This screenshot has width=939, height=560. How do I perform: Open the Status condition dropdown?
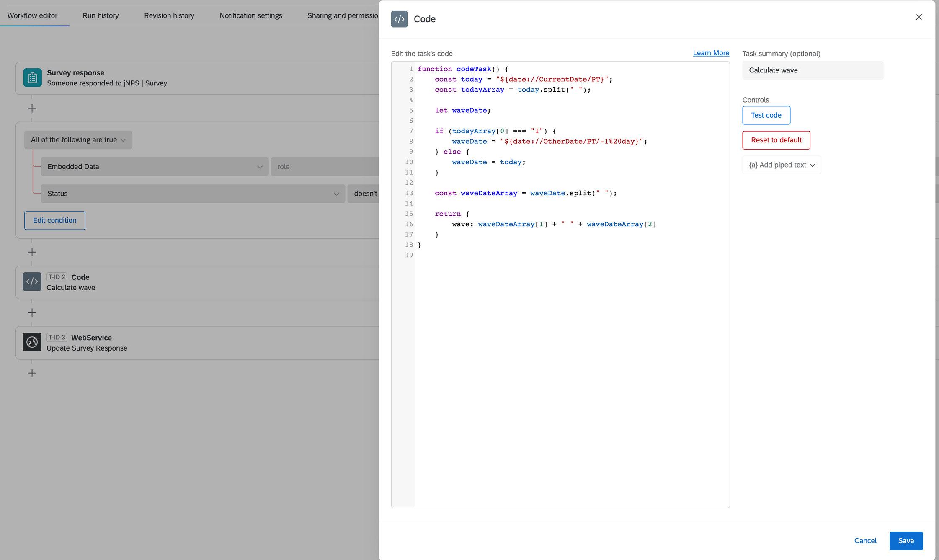[193, 194]
